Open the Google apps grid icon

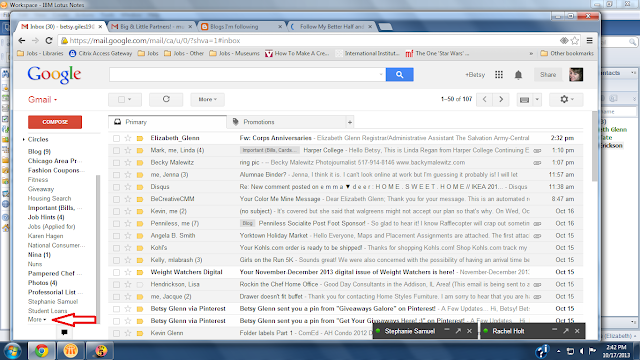[499, 75]
